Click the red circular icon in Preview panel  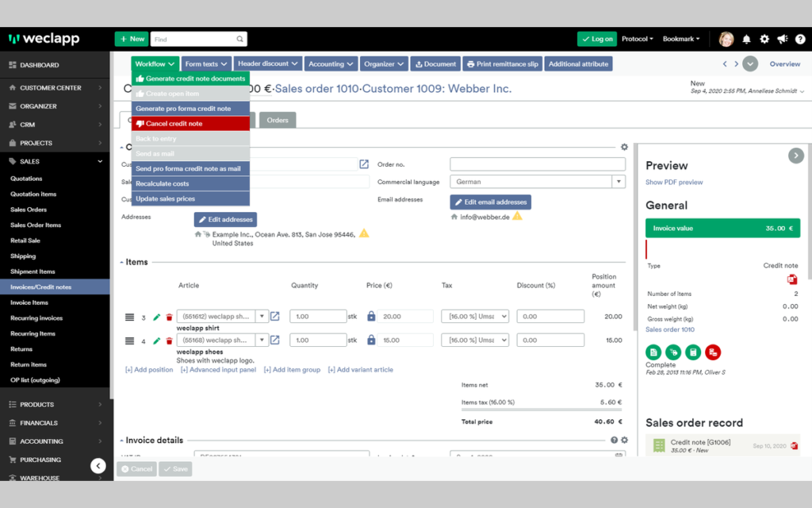point(713,352)
